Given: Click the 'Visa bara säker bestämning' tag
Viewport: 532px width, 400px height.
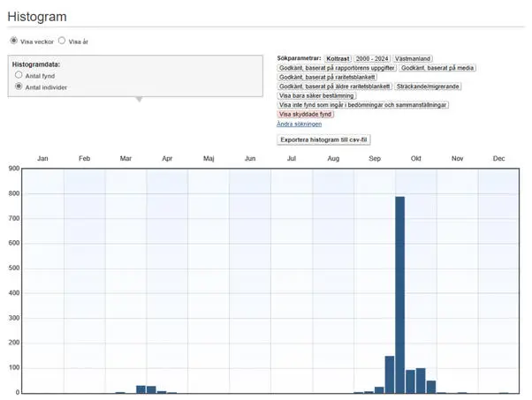Looking at the screenshot, I should tap(316, 95).
